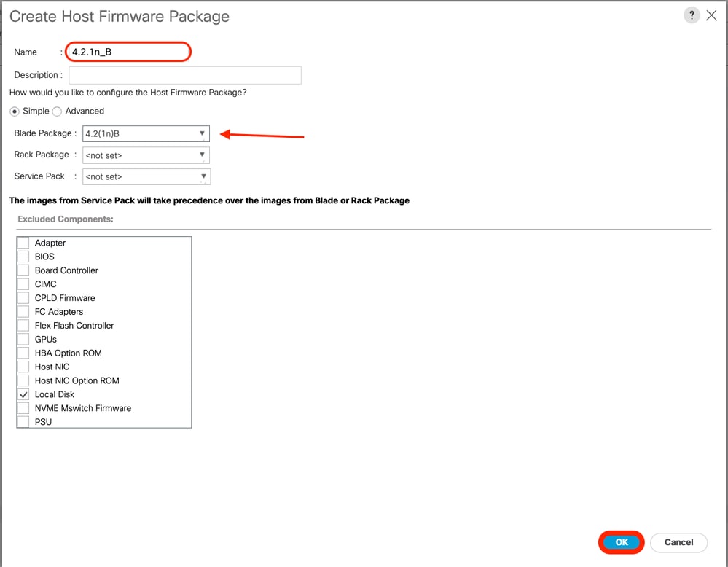728x567 pixels.
Task: Click the Excluded Components heading
Action: point(66,219)
